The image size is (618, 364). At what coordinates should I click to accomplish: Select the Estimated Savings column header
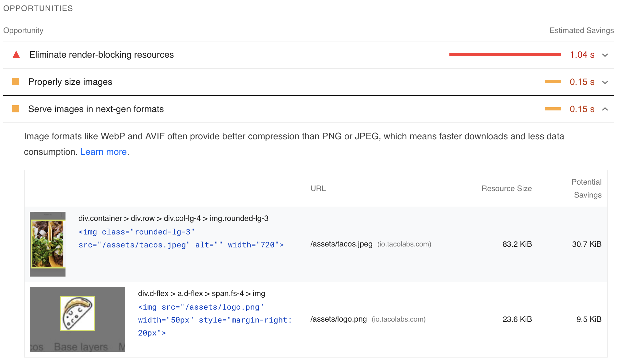[x=581, y=30]
